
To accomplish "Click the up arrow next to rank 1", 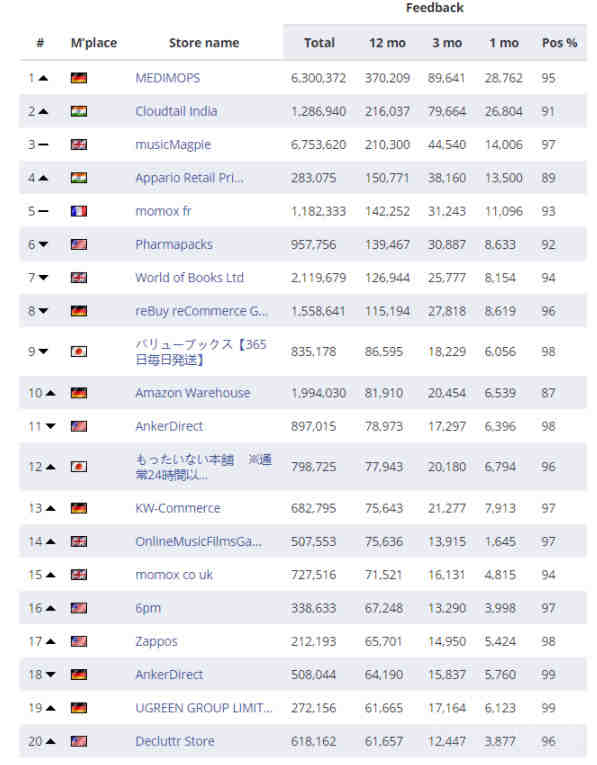I will (43, 78).
